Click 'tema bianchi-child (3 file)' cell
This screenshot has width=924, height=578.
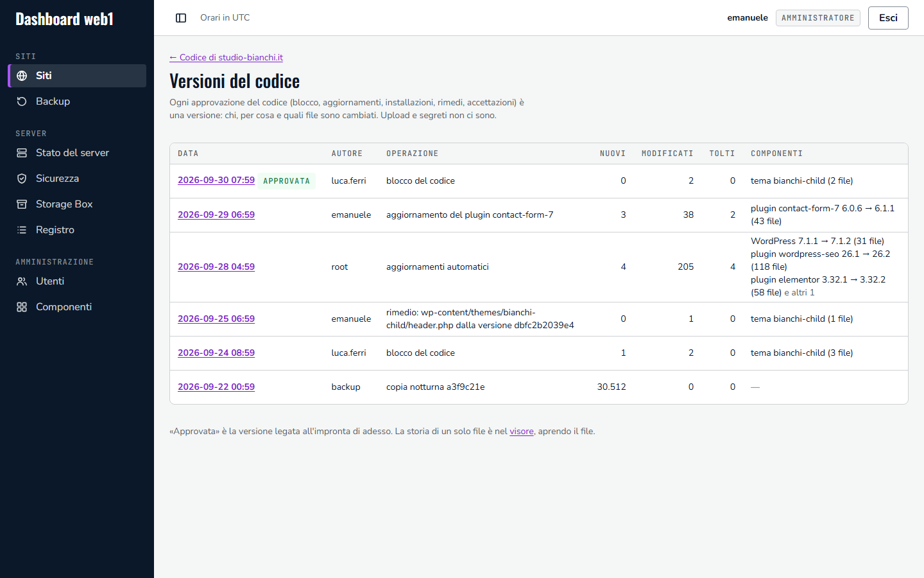click(801, 353)
